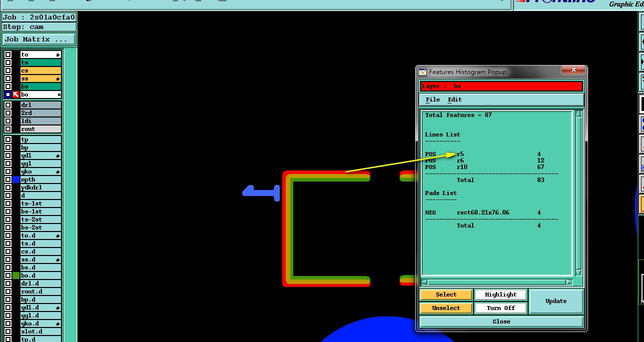Screen dimensions: 644x342
Task: Select layer name gko.d
Action: tap(40, 323)
